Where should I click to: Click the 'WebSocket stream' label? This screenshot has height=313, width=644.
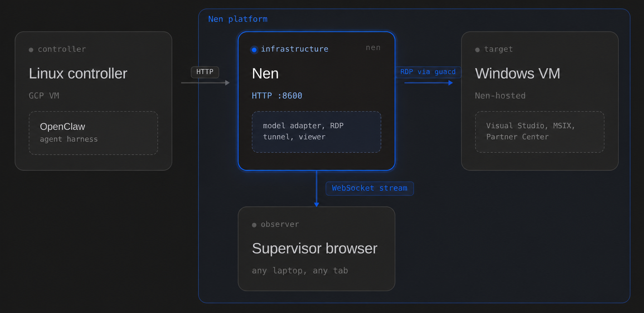[370, 189]
